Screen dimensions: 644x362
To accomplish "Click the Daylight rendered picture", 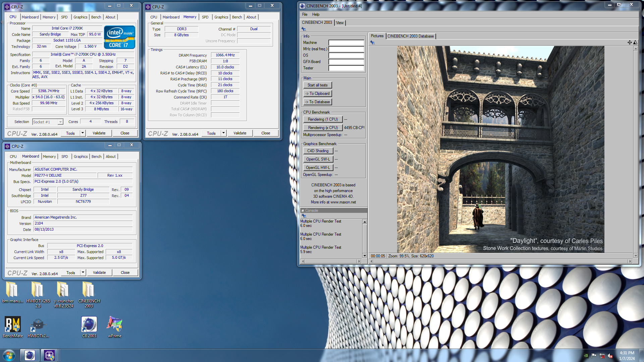I will click(x=500, y=149).
